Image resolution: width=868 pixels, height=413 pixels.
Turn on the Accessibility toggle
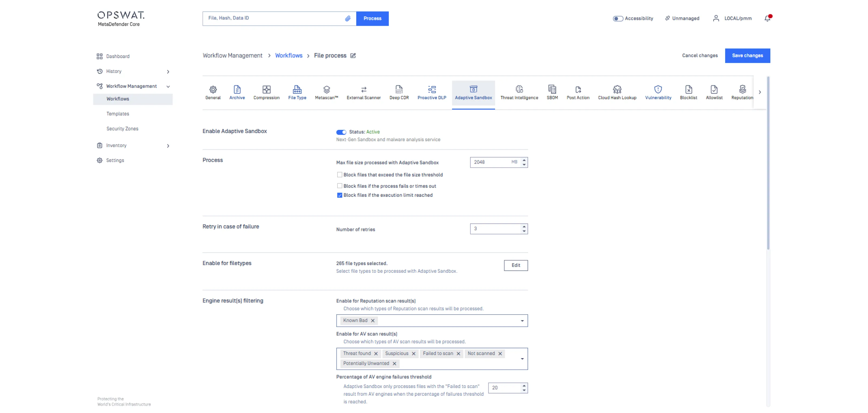click(617, 19)
